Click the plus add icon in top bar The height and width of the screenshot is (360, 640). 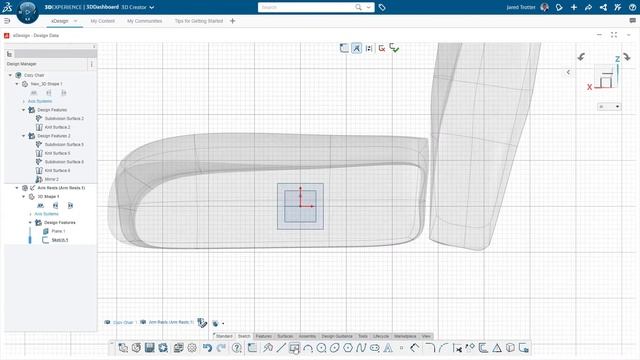click(x=574, y=7)
